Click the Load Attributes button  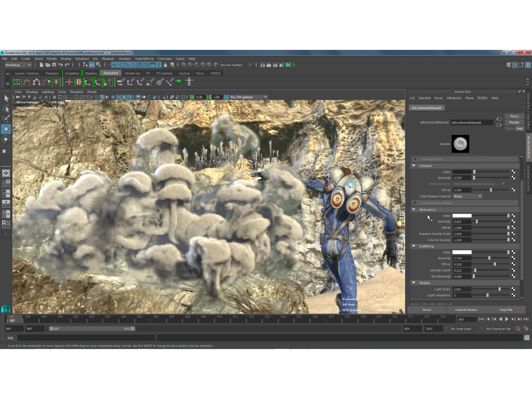[x=465, y=310]
